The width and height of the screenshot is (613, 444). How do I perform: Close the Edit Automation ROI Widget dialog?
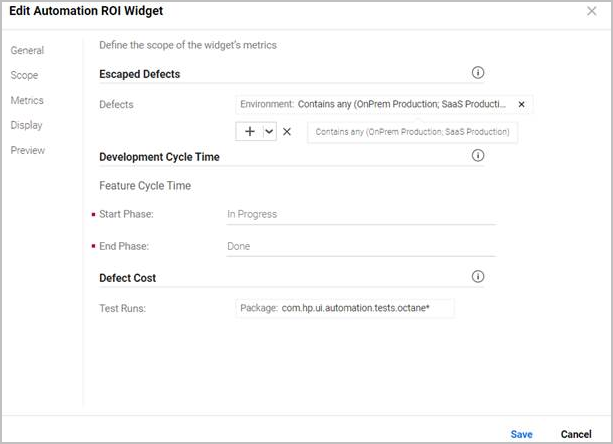[x=591, y=11]
